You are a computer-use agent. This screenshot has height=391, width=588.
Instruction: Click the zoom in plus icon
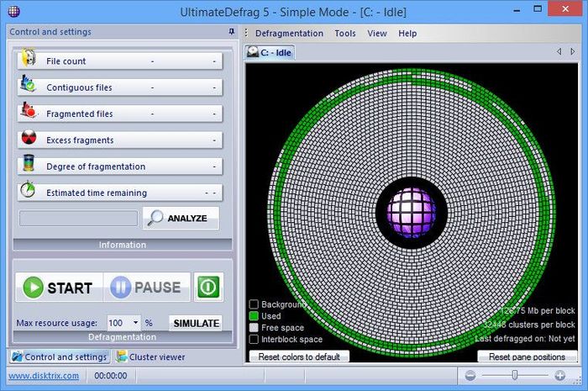click(x=560, y=375)
